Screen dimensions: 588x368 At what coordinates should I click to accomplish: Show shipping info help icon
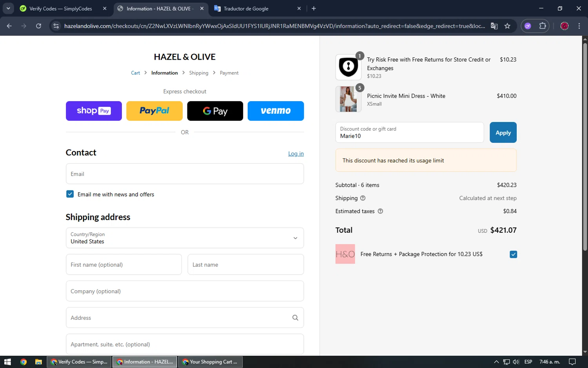pos(363,198)
